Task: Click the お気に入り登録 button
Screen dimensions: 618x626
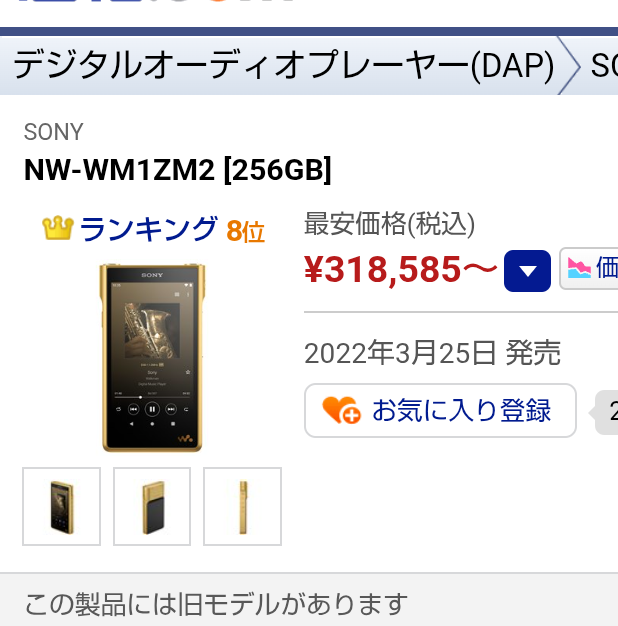Action: pyautogui.click(x=440, y=410)
